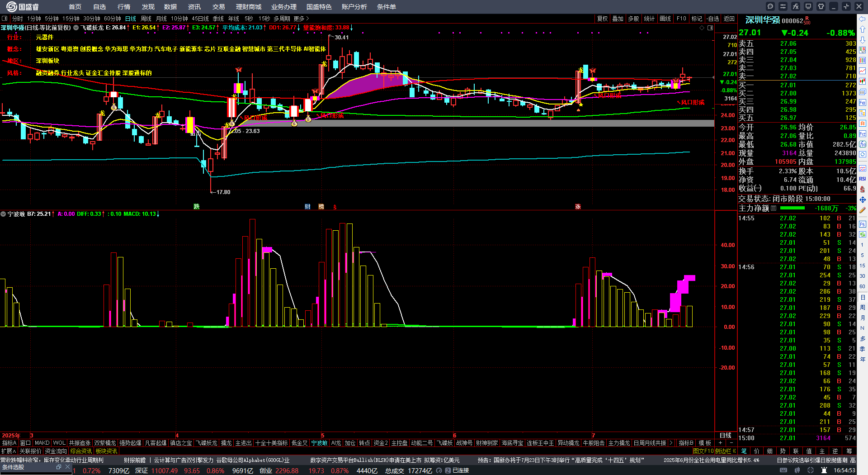Open the 综合资讯 news link
Viewport: 868px width, 475px height.
pos(81,451)
